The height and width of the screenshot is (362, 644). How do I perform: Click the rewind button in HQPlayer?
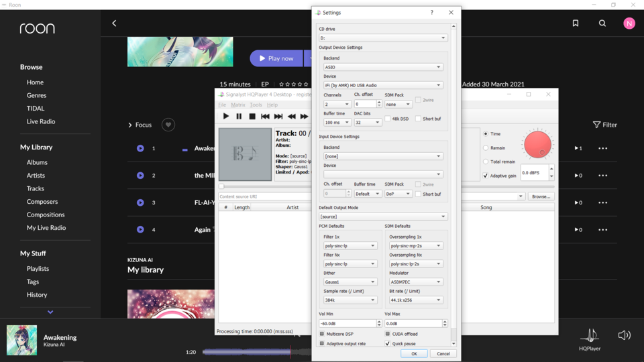click(x=291, y=117)
